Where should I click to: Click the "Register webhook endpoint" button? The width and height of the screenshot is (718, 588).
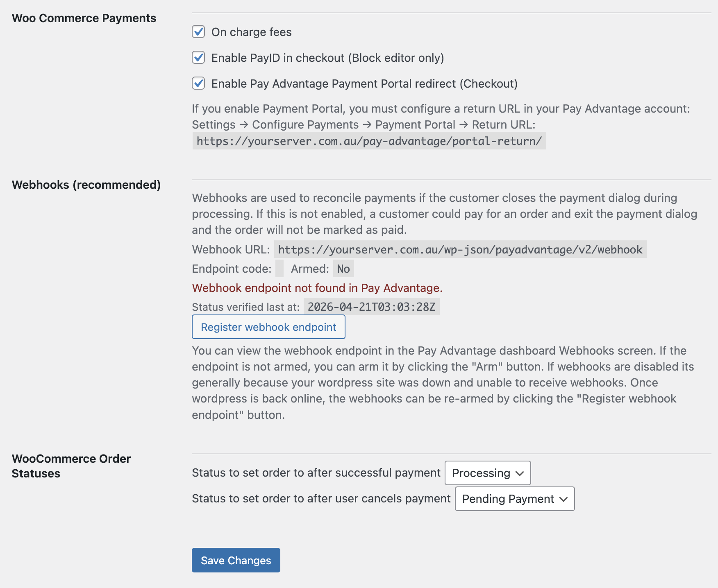[268, 327]
